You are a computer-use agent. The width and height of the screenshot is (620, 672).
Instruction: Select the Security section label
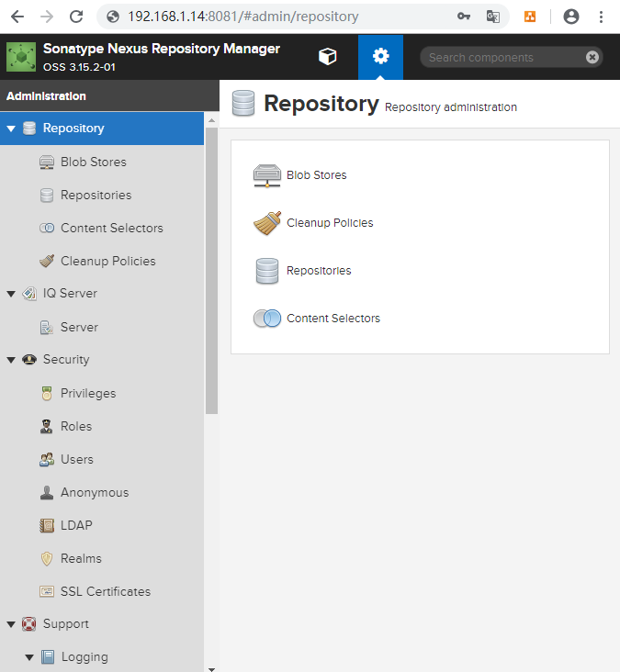point(66,360)
